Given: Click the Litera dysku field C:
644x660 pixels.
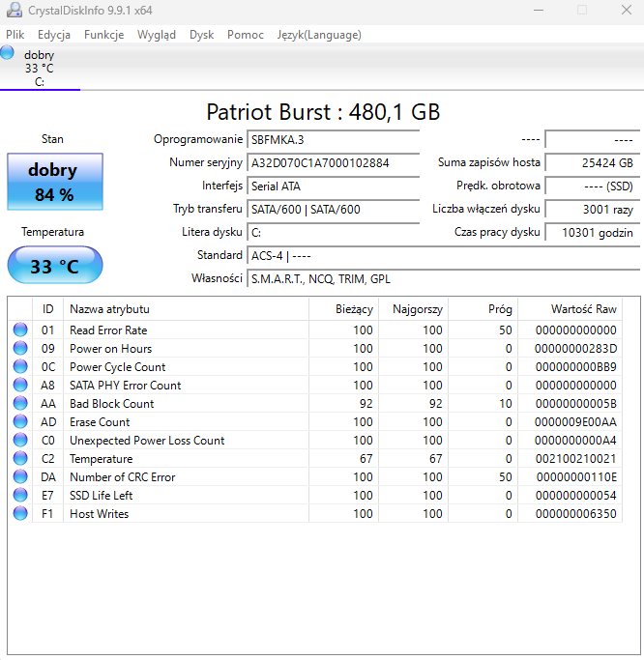Looking at the screenshot, I should 334,232.
